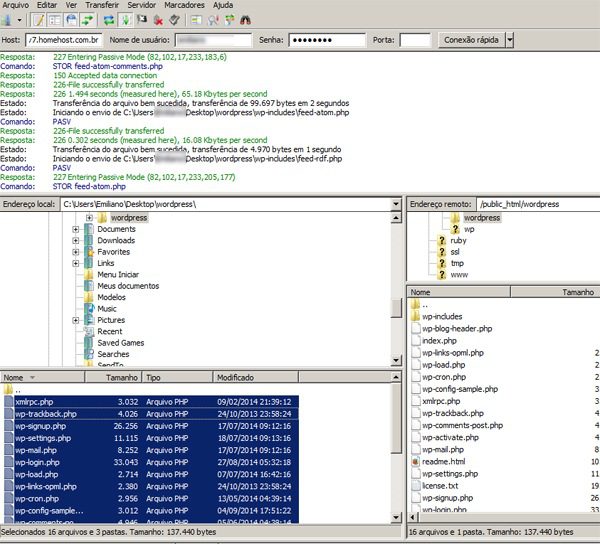Expand the Downloads tree node
The height and width of the screenshot is (544, 600).
pyautogui.click(x=76, y=241)
